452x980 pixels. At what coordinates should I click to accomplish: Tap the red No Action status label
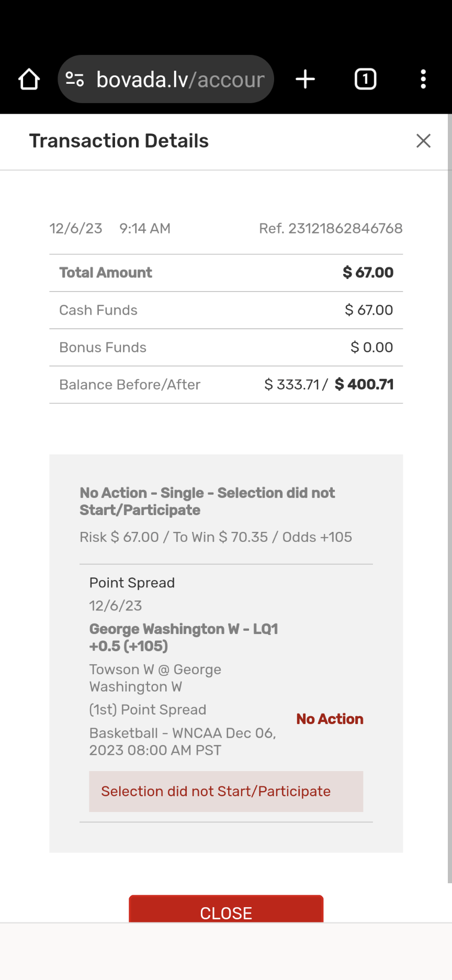tap(330, 719)
